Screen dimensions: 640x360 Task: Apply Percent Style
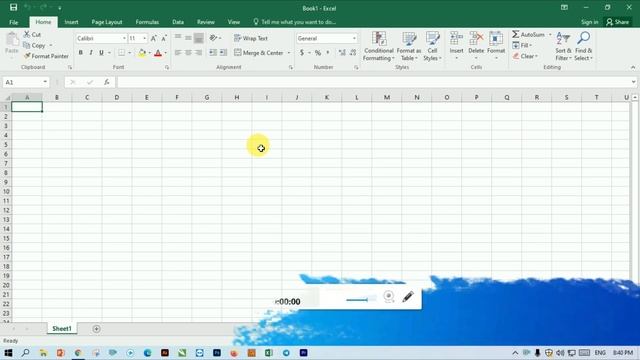pyautogui.click(x=318, y=53)
